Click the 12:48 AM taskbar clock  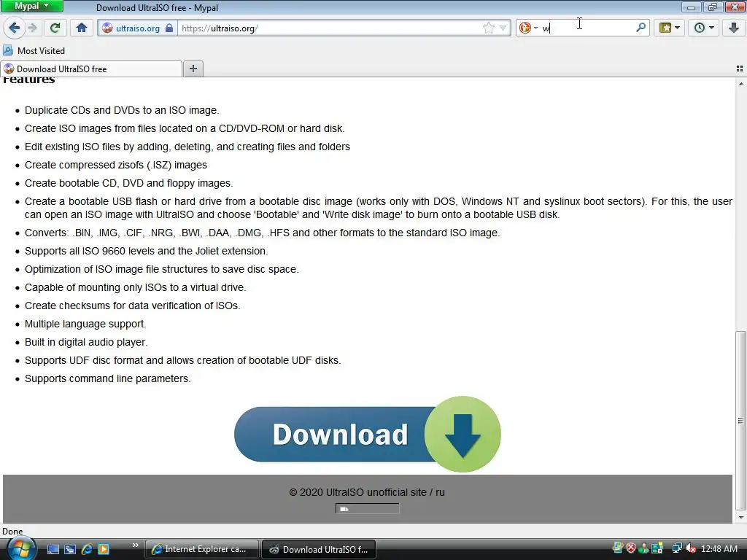coord(719,548)
